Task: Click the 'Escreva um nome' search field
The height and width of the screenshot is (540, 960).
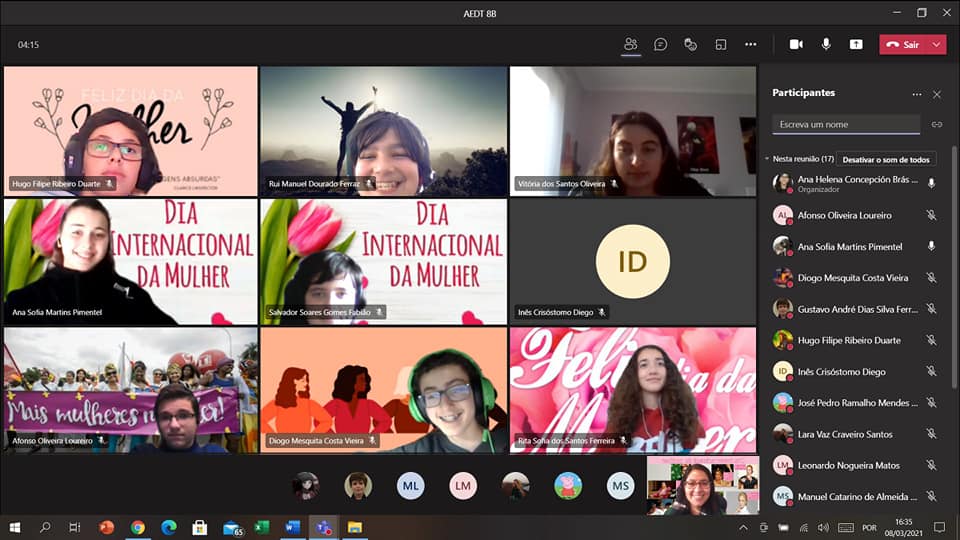Action: [x=845, y=125]
